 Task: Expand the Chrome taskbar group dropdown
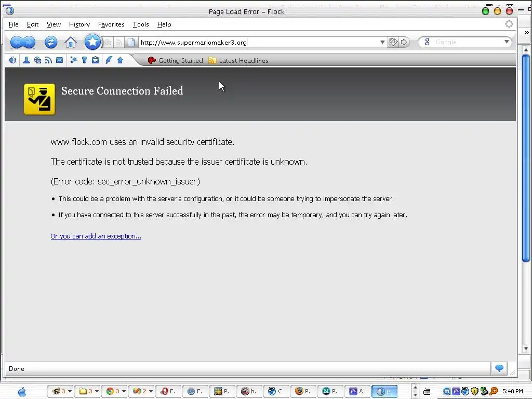[124, 391]
